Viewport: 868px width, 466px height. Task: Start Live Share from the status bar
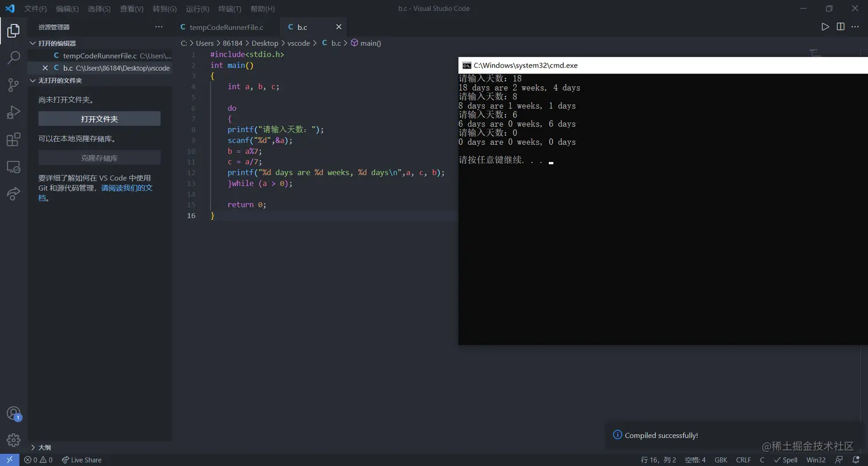[x=82, y=460]
